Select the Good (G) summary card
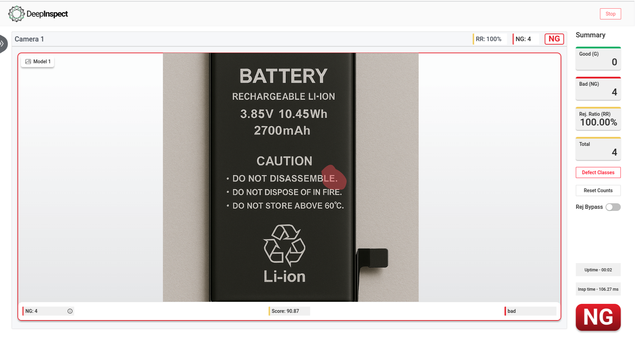Image resolution: width=640 pixels, height=364 pixels. (598, 58)
